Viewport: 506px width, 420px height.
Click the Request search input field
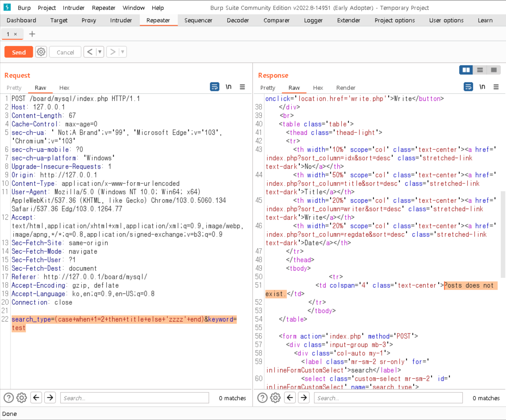(x=135, y=398)
